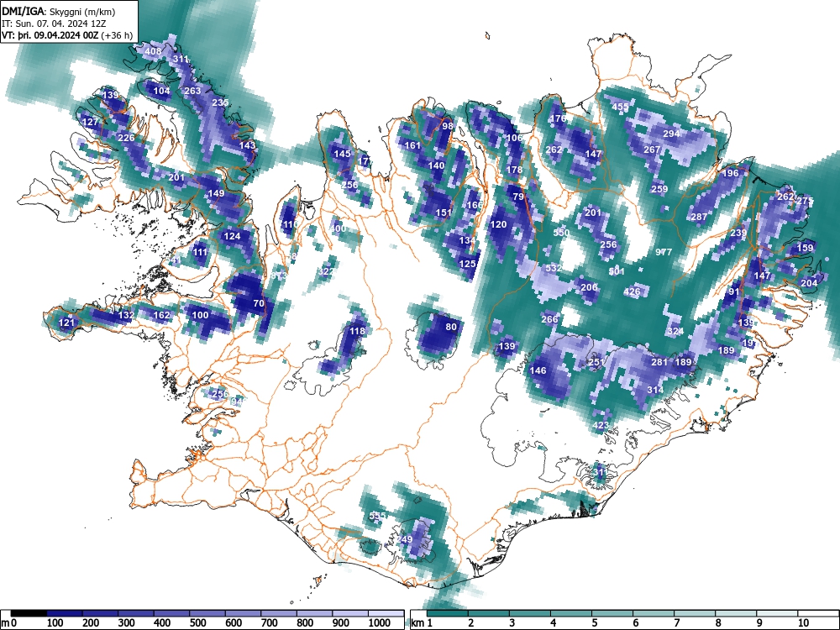Click the visibility value 176 on the map
The height and width of the screenshot is (630, 840).
coord(559,118)
